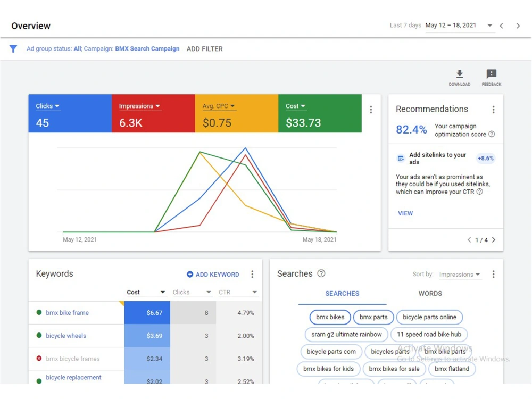Screen dimensions: 532x399
Task: Click the 3.19% CTR value
Action: (x=246, y=359)
